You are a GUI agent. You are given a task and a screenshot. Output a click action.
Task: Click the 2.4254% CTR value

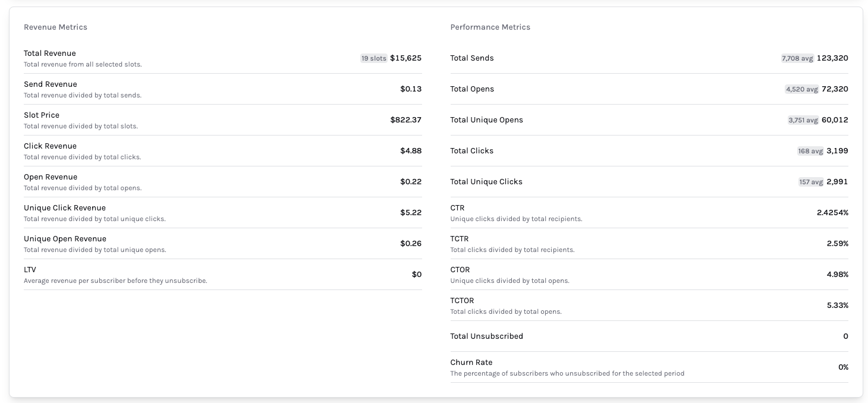click(832, 213)
